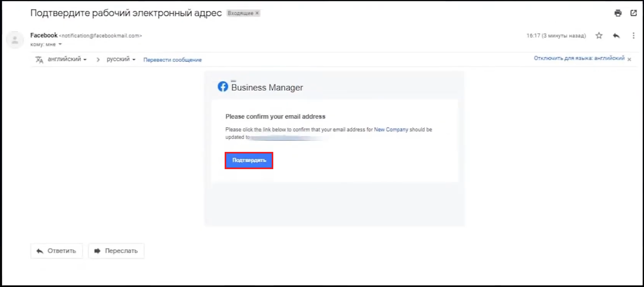Click the timestamp 16:17 (3 минуты назад)
The width and height of the screenshot is (644, 287).
556,36
